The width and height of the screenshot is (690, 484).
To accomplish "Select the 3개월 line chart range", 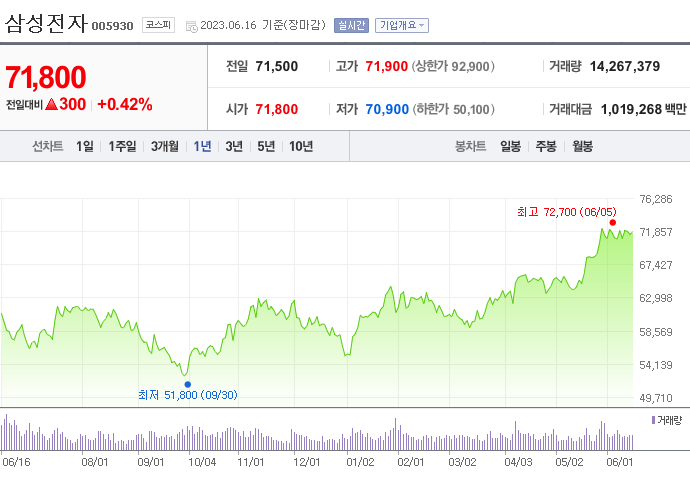I will pyautogui.click(x=165, y=146).
